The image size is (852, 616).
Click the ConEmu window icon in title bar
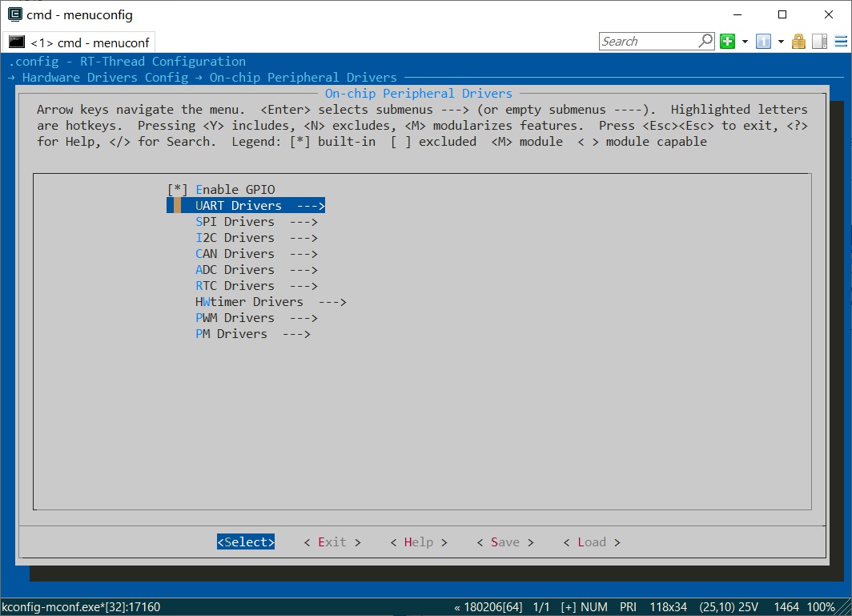click(14, 14)
